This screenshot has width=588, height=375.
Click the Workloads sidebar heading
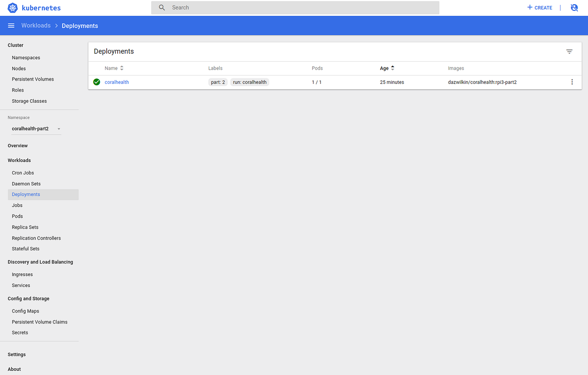[19, 160]
